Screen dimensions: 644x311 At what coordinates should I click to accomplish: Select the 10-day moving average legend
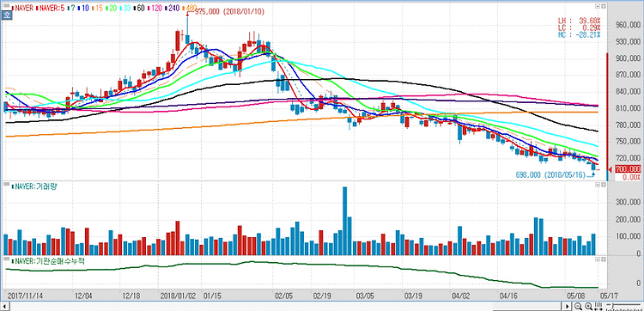pyautogui.click(x=83, y=9)
